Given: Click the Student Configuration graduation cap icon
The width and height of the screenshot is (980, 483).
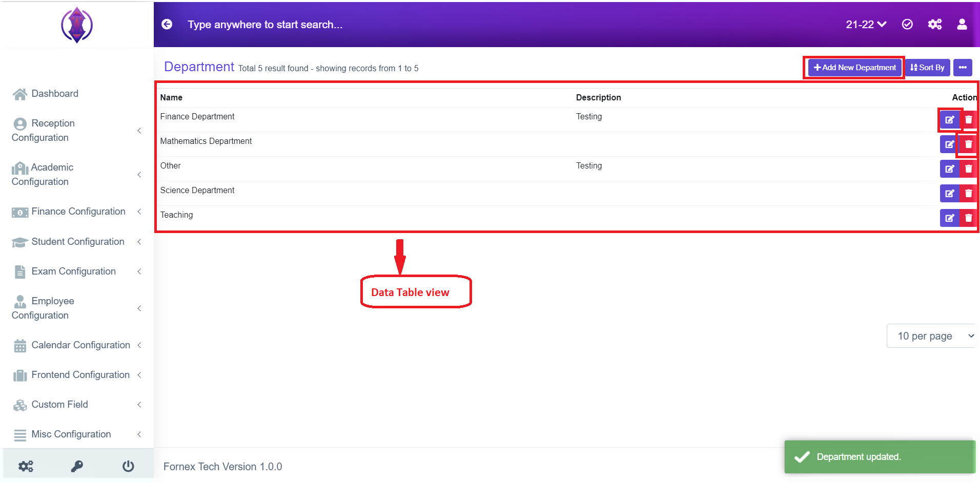Looking at the screenshot, I should 20,242.
